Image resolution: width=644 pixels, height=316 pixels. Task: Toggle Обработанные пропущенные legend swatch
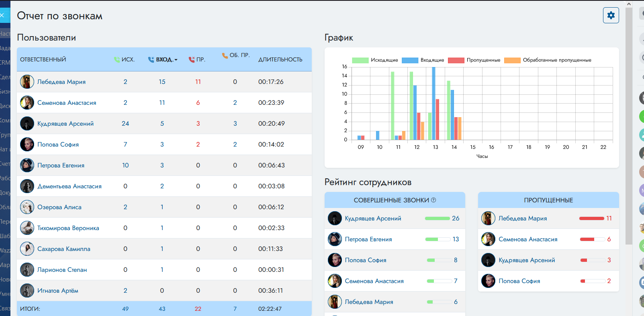click(512, 60)
